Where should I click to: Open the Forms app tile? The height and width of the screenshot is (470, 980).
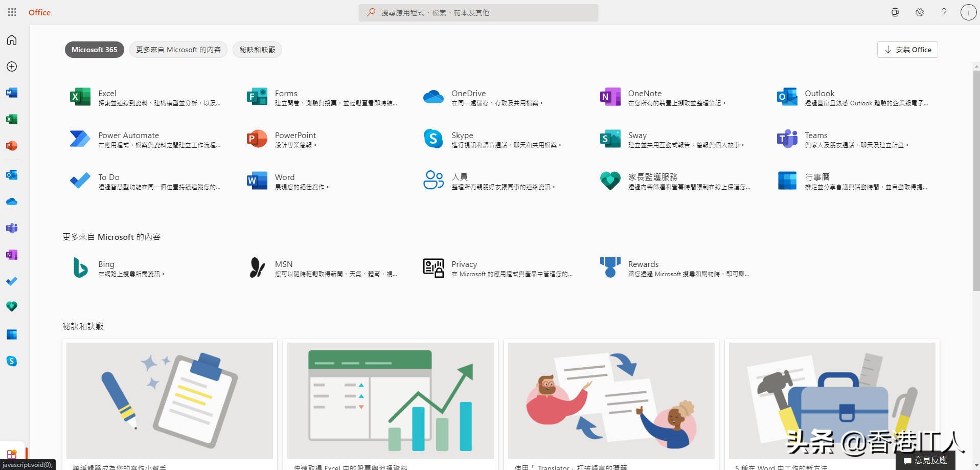click(x=322, y=97)
